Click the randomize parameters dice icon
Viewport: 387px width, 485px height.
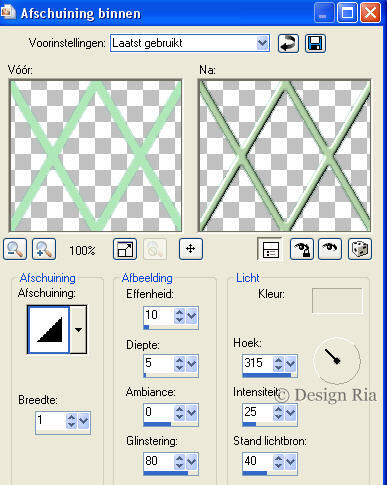pos(360,249)
